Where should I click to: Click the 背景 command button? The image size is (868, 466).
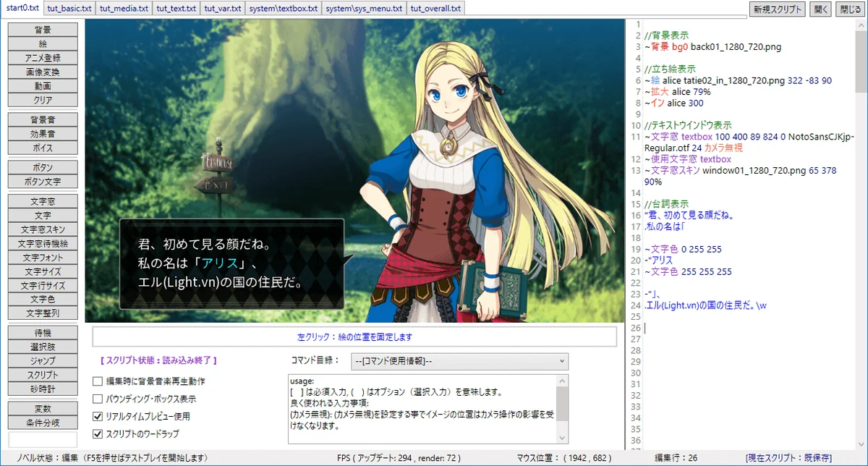point(43,30)
